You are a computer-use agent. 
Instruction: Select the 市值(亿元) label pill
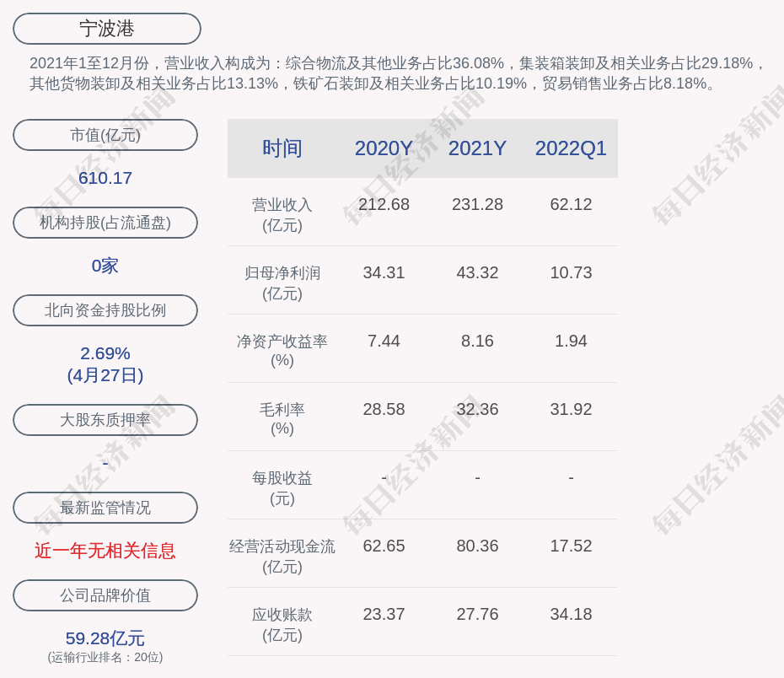point(105,135)
